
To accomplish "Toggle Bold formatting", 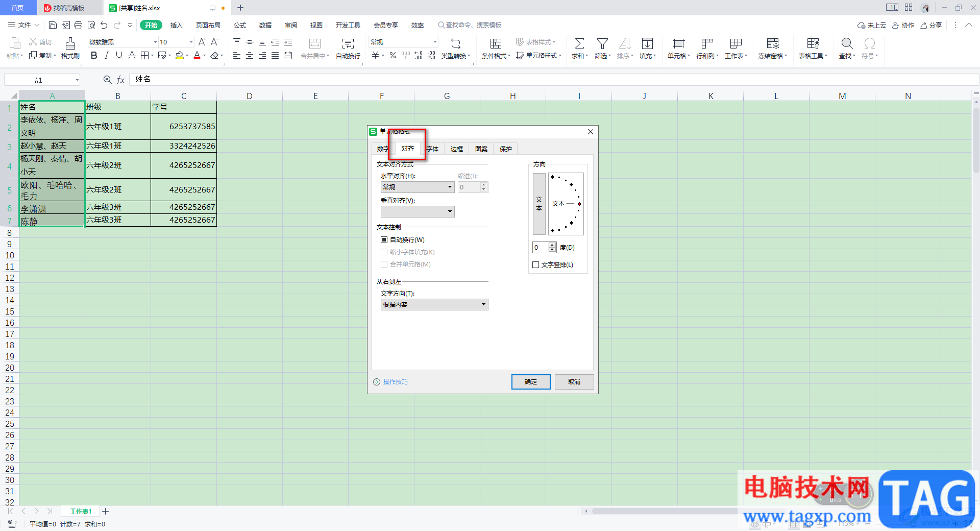I will (94, 55).
